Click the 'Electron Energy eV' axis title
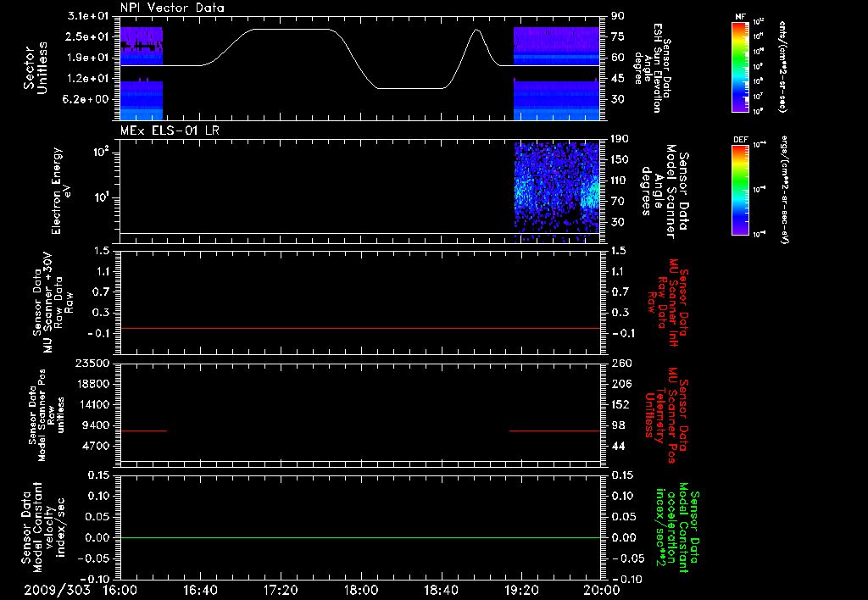Image resolution: width=868 pixels, height=600 pixels. point(62,191)
